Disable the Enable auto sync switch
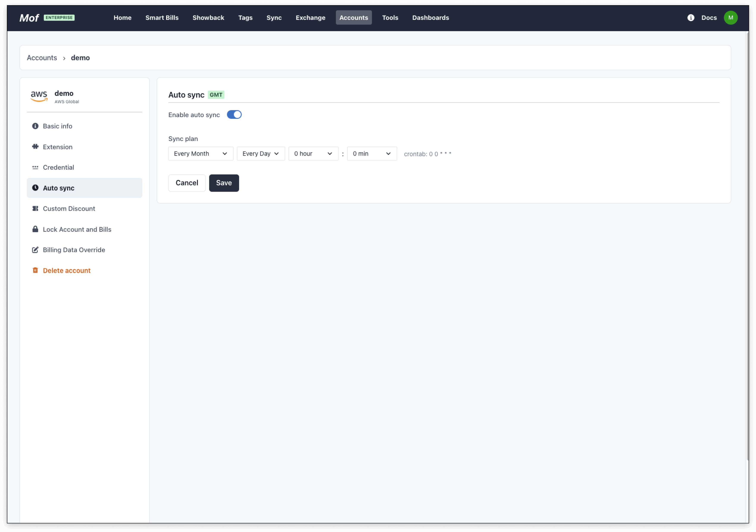The height and width of the screenshot is (532, 756). pos(234,115)
